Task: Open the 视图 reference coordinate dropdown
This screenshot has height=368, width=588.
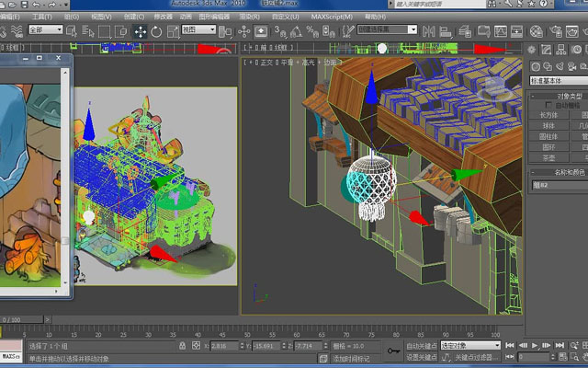Action: click(x=198, y=29)
